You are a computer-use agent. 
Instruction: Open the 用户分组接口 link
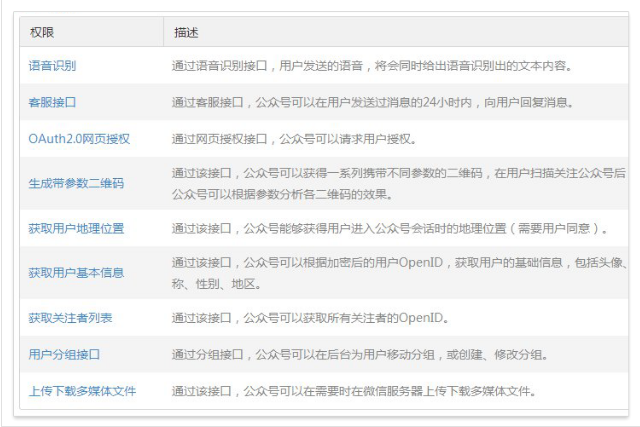click(x=64, y=354)
